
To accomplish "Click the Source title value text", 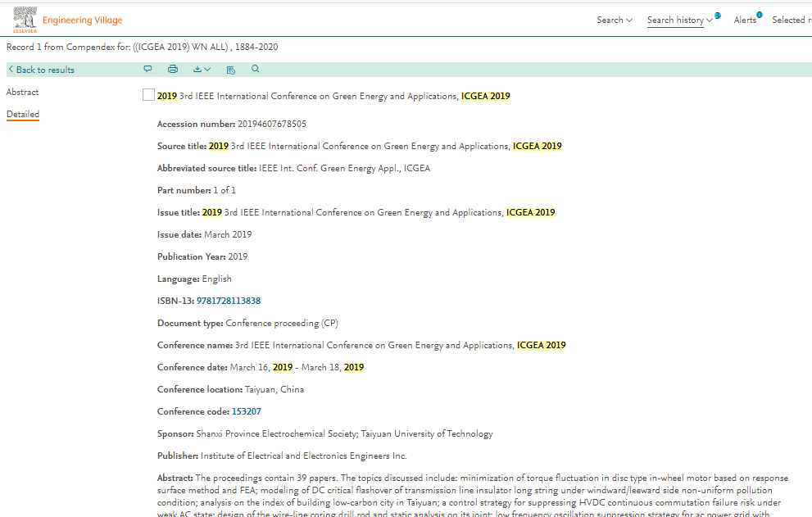I will [x=385, y=146].
